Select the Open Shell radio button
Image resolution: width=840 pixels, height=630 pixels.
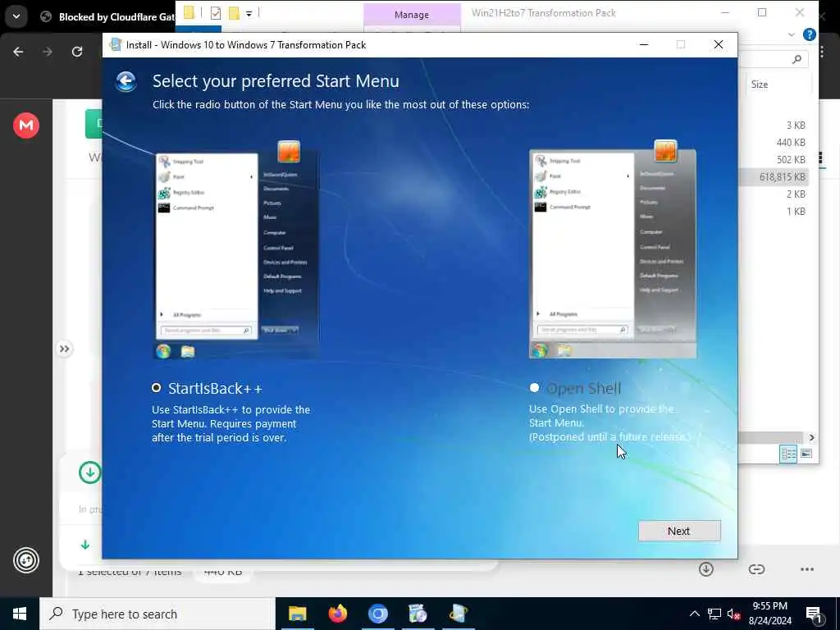click(x=534, y=387)
